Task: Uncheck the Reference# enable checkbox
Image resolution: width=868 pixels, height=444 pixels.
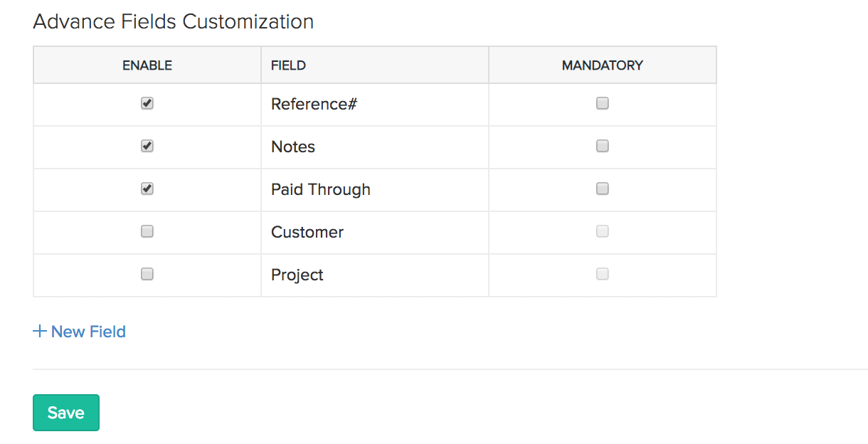Action: 147,104
